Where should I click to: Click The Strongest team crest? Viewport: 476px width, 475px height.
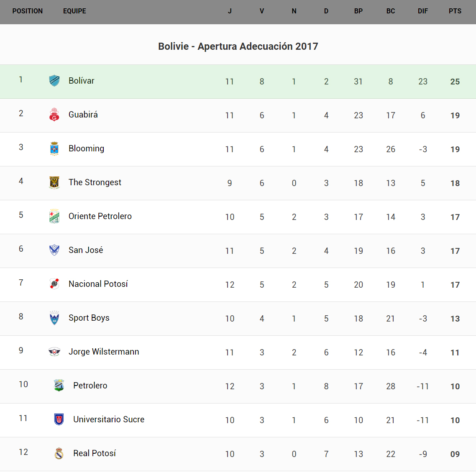(54, 182)
